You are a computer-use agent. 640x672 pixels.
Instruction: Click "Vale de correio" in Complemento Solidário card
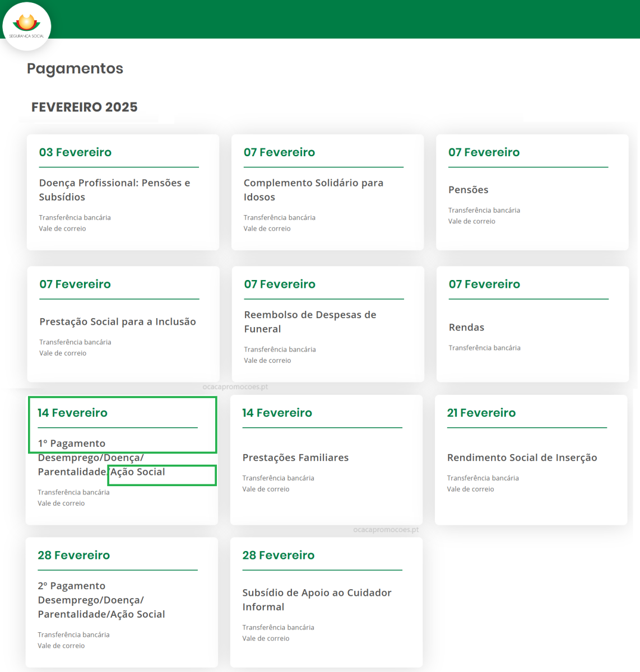coord(267,228)
